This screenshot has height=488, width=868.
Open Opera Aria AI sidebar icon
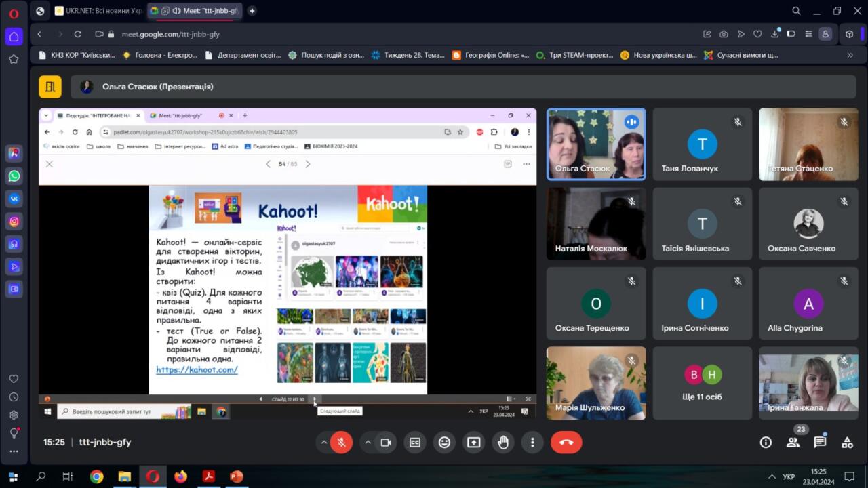pos(14,153)
